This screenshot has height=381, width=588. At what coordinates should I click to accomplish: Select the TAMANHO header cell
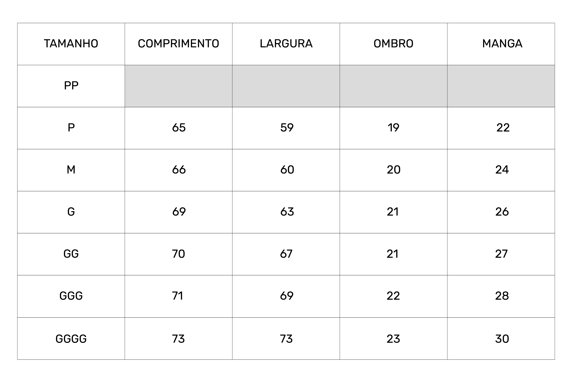tap(71, 44)
